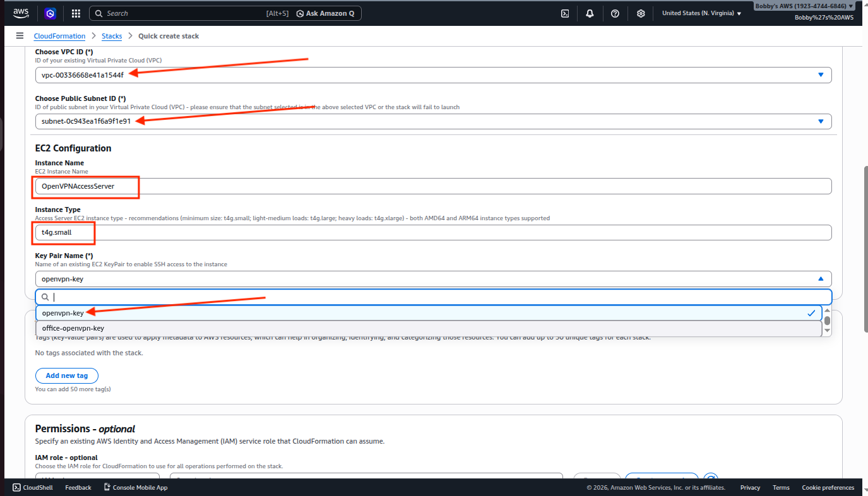Image resolution: width=868 pixels, height=496 pixels.
Task: Open CloudShell from top bar icon
Action: 566,13
